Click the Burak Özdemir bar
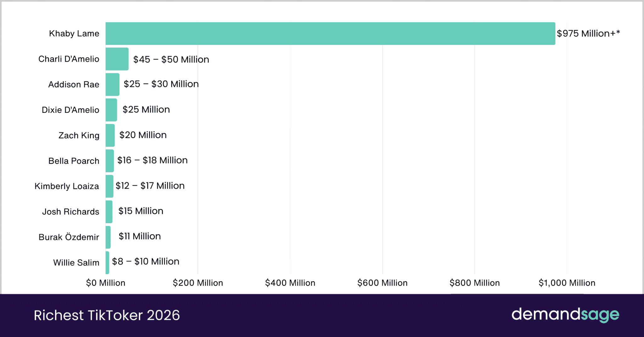 [108, 237]
